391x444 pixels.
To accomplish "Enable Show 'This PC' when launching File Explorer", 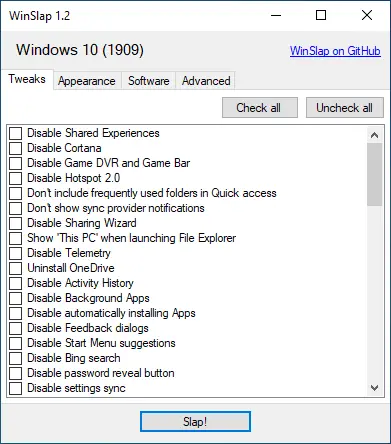I will pos(15,238).
